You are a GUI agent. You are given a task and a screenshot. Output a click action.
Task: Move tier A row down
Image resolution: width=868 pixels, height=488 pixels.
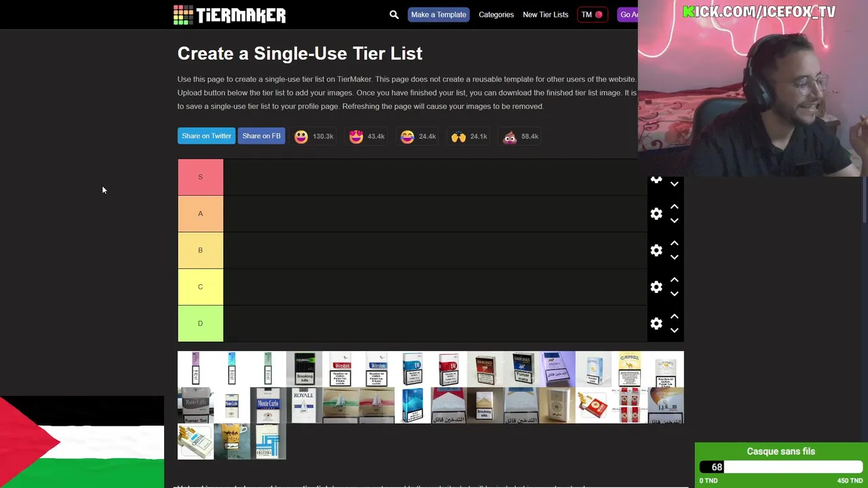click(674, 220)
